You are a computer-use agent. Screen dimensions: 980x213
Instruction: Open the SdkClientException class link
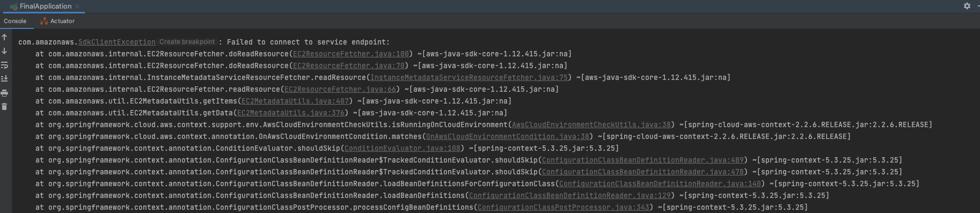116,42
